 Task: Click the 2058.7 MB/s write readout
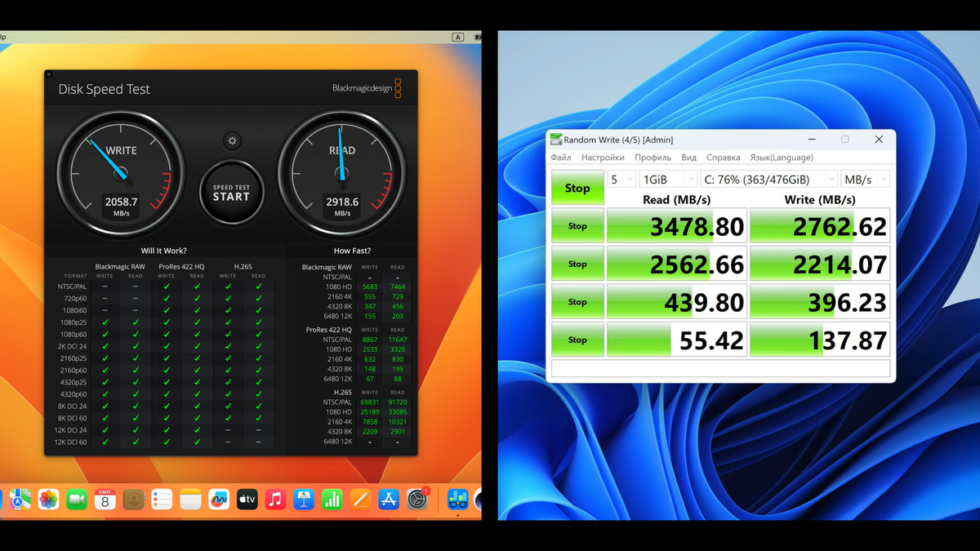coord(121,206)
